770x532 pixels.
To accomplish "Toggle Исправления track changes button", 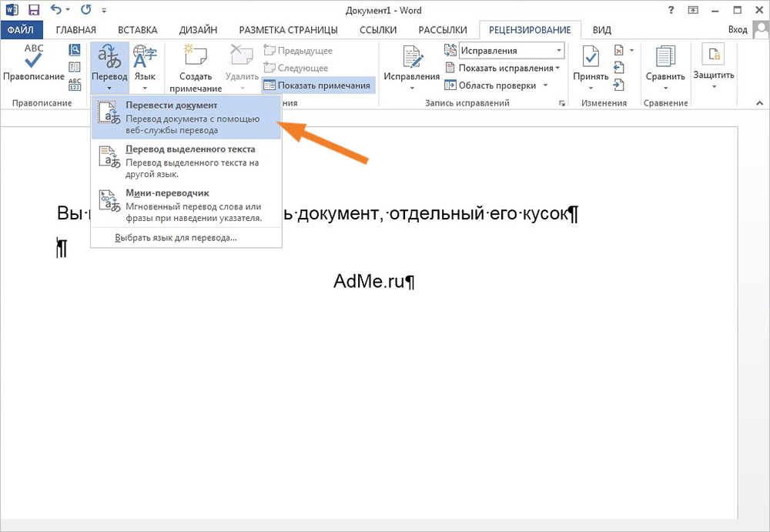I will point(411,62).
